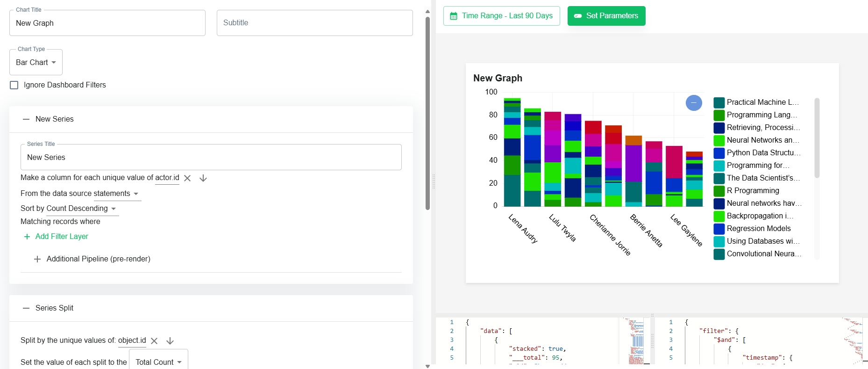This screenshot has width=868, height=369.
Task: Click the Set Parameters button
Action: [x=606, y=16]
